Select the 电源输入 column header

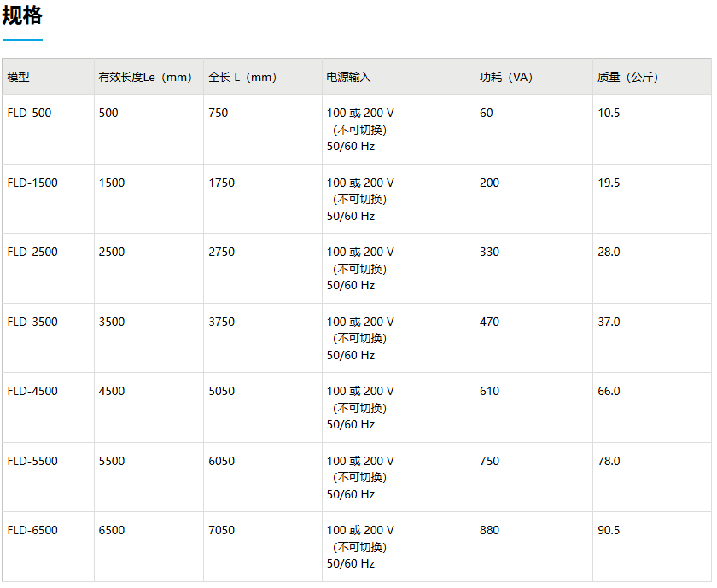(x=348, y=77)
